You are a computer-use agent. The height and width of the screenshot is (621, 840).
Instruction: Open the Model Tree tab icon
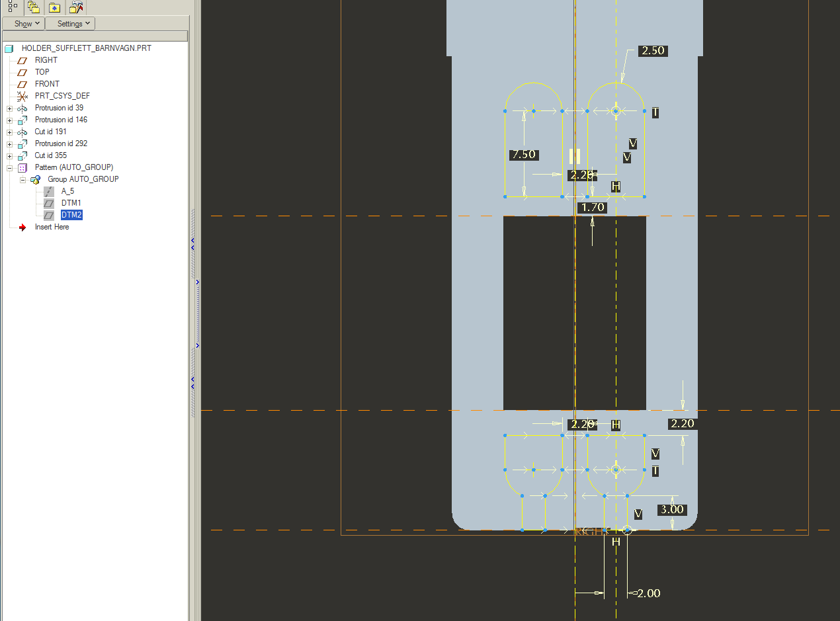pos(13,7)
